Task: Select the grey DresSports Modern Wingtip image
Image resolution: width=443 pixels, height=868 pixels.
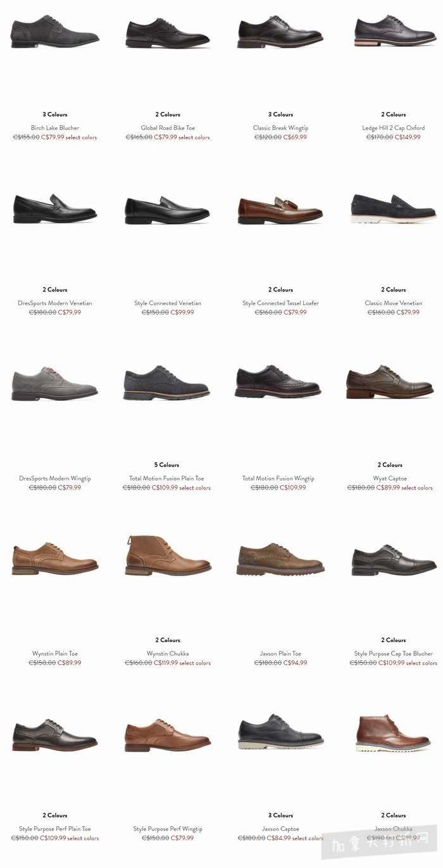Action: [x=55, y=383]
